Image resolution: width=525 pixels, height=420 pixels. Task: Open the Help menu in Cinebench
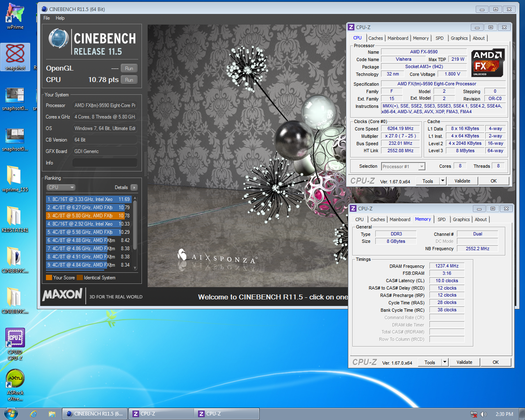coord(60,18)
